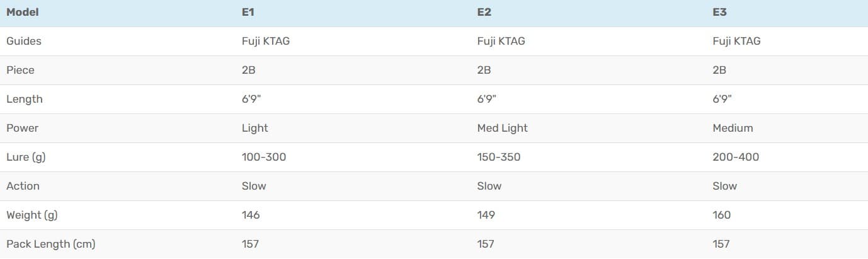Select the Lure (g) row label
Screen dimensions: 868x259
26,157
